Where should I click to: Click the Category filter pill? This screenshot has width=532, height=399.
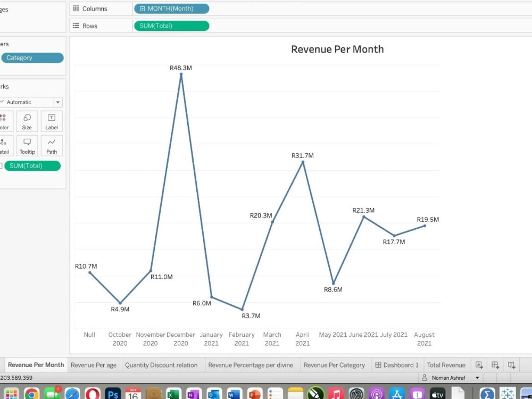pyautogui.click(x=32, y=57)
